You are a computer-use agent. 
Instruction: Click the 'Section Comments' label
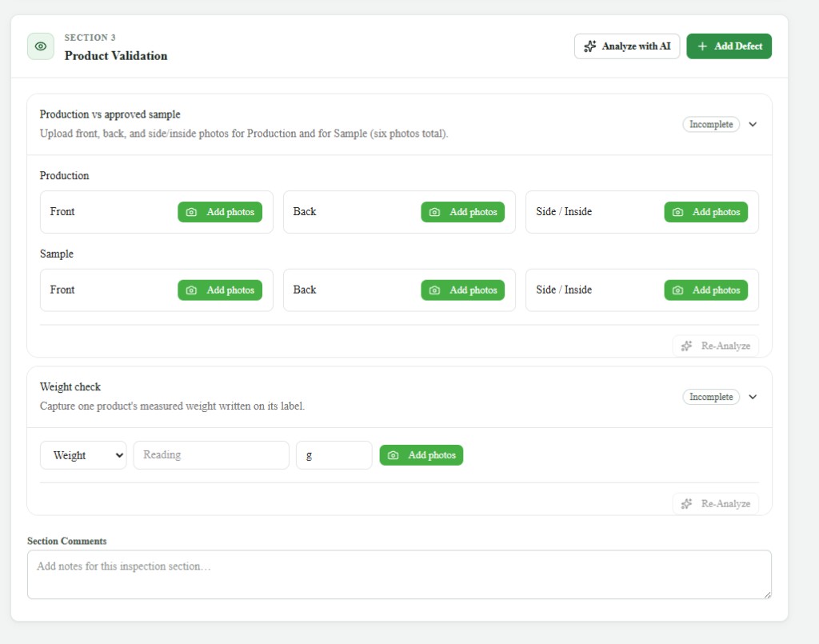click(x=67, y=541)
